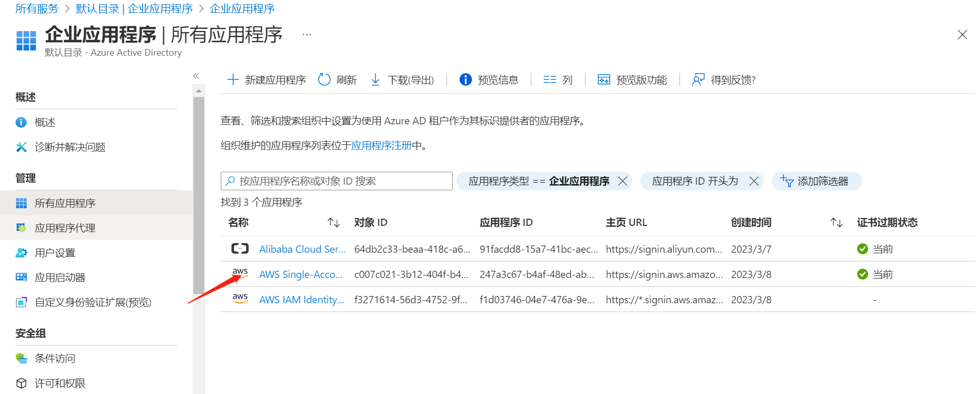Click the plus icon for new application
Viewport: 980px width, 394px height.
tap(233, 79)
